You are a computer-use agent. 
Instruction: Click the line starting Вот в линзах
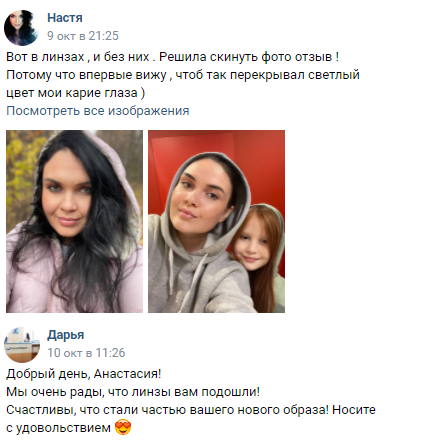click(173, 57)
